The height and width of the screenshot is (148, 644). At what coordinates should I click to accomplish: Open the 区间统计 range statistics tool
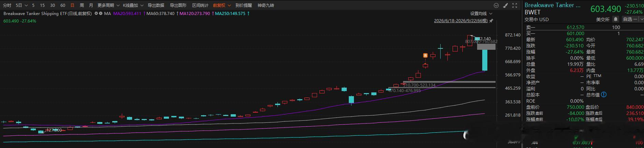[200, 5]
